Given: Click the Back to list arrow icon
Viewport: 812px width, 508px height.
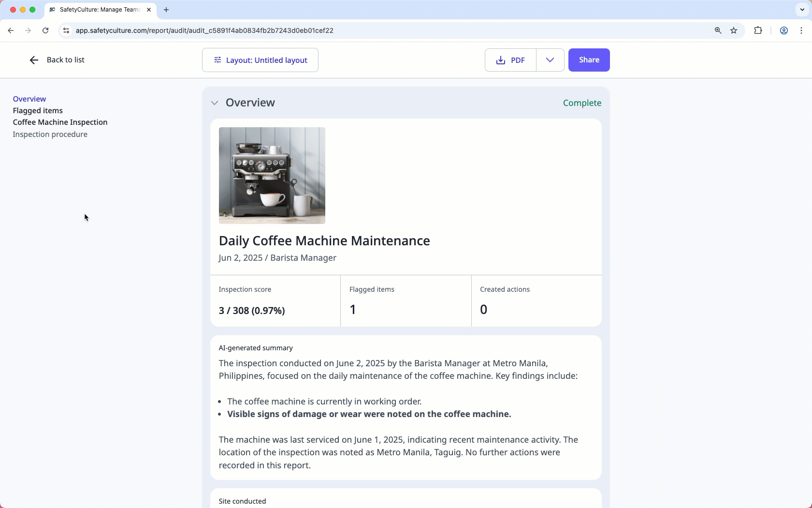Looking at the screenshot, I should coord(34,60).
